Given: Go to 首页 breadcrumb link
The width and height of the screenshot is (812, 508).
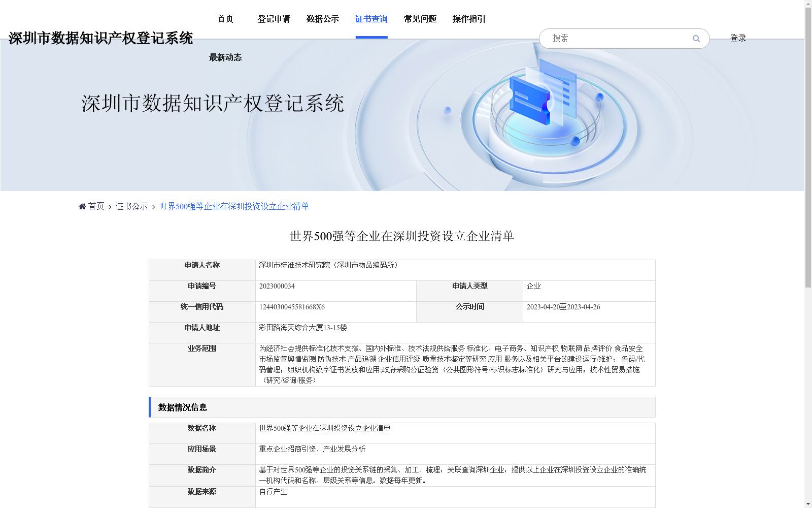Looking at the screenshot, I should tap(96, 206).
